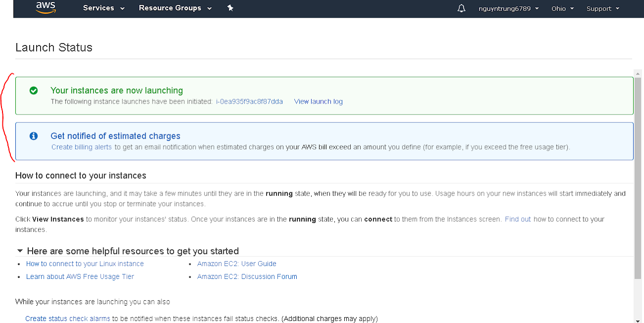Open Amazon EC2: User Guide link
This screenshot has width=644, height=323.
237,264
